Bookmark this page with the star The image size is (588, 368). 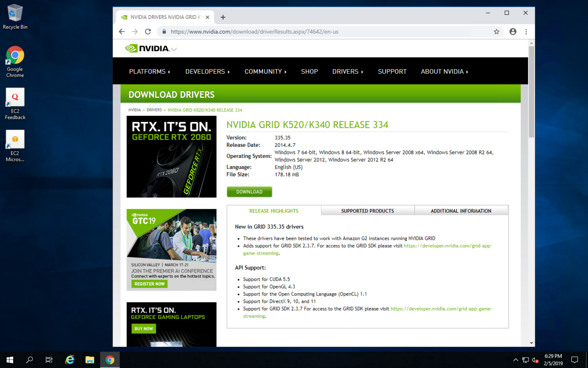(496, 32)
